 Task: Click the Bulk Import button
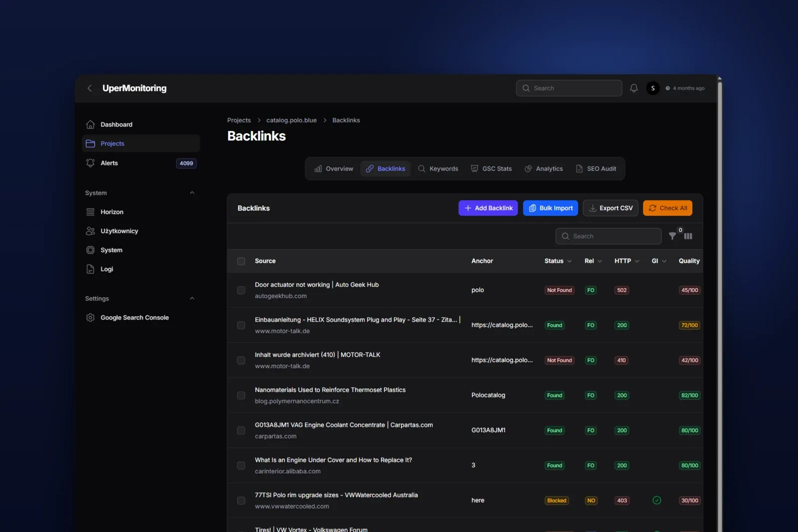(x=551, y=208)
